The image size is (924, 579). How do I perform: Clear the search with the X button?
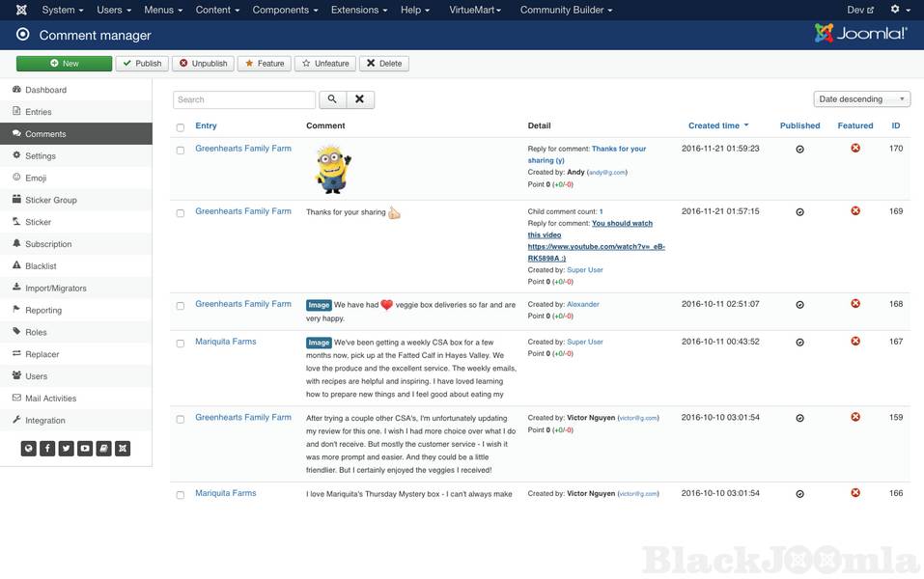(x=359, y=99)
